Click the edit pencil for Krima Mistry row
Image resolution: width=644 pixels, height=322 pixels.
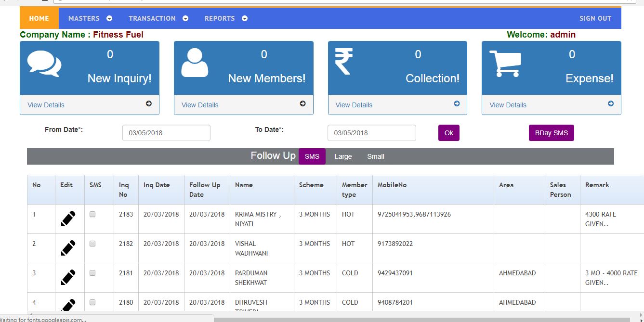pyautogui.click(x=68, y=219)
